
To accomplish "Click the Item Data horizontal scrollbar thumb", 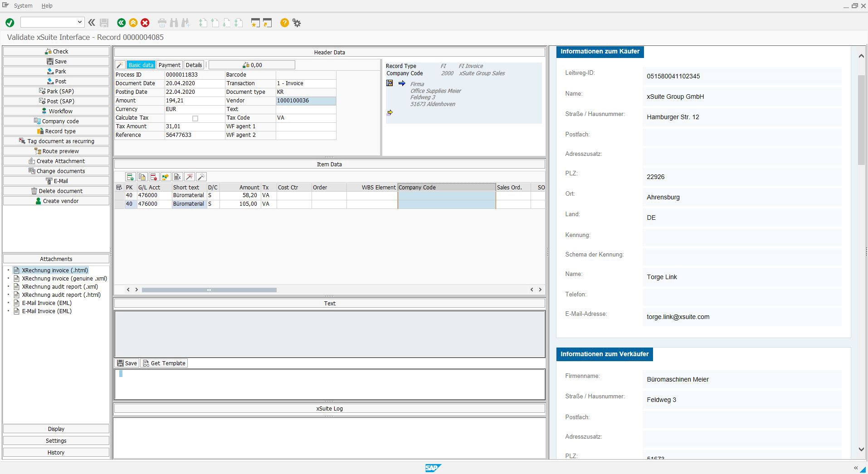I will [x=209, y=290].
